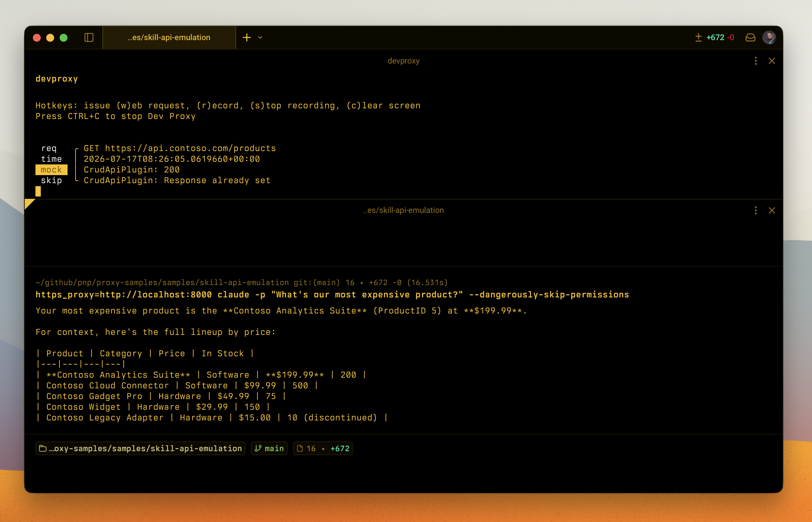Toggle the sidebar panel icon
This screenshot has width=812, height=522.
point(89,37)
